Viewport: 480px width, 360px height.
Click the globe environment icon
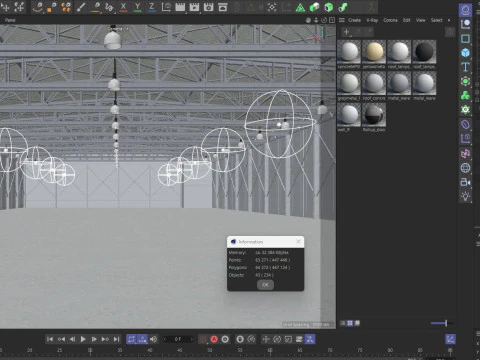[465, 168]
